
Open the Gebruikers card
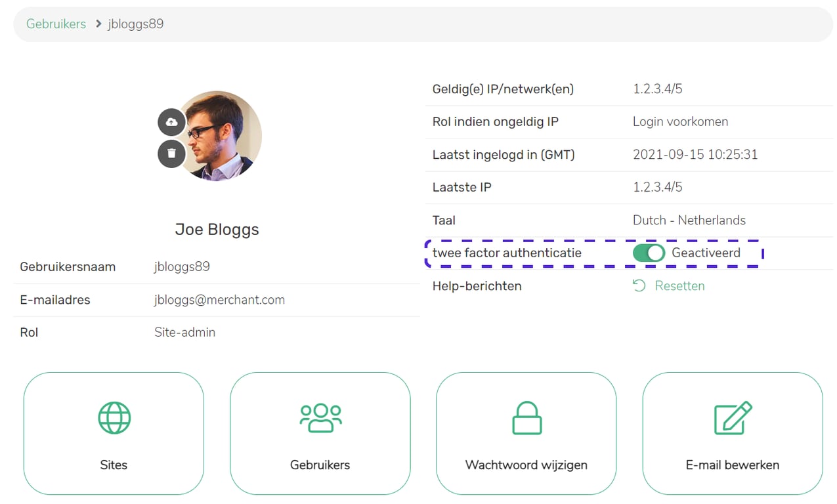point(320,433)
